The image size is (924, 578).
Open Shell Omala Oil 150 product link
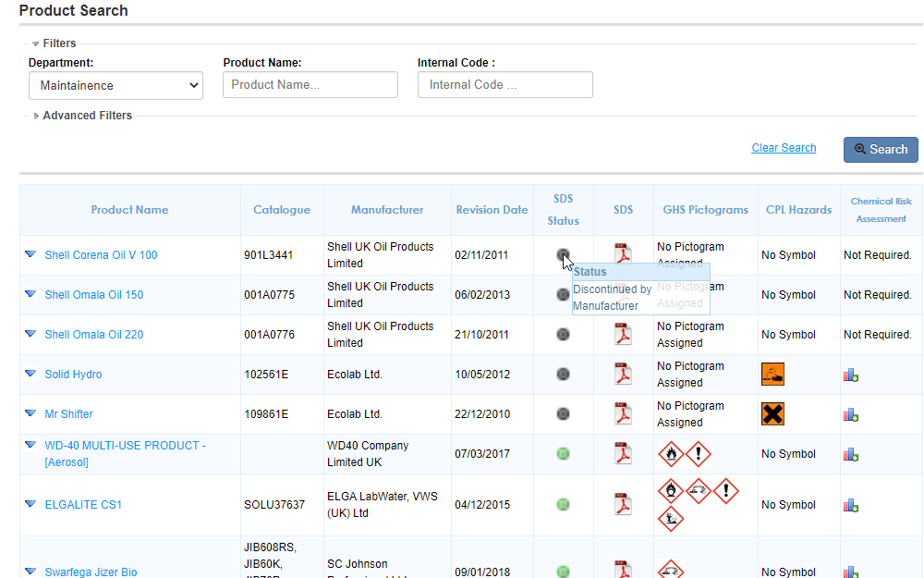(x=93, y=294)
